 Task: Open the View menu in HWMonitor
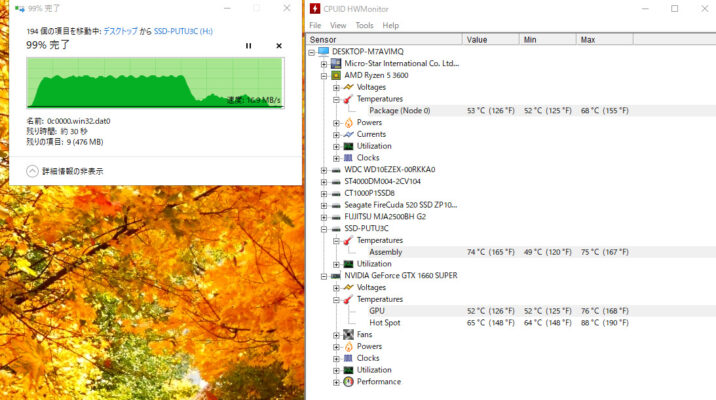coord(338,26)
